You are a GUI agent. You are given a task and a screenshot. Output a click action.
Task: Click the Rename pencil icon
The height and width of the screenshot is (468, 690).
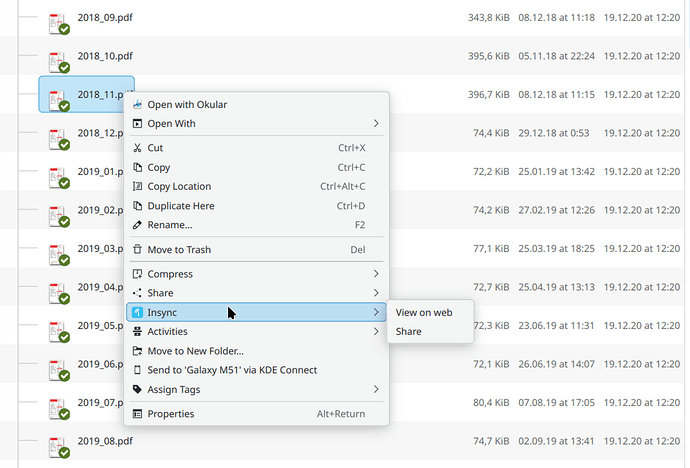click(x=137, y=225)
